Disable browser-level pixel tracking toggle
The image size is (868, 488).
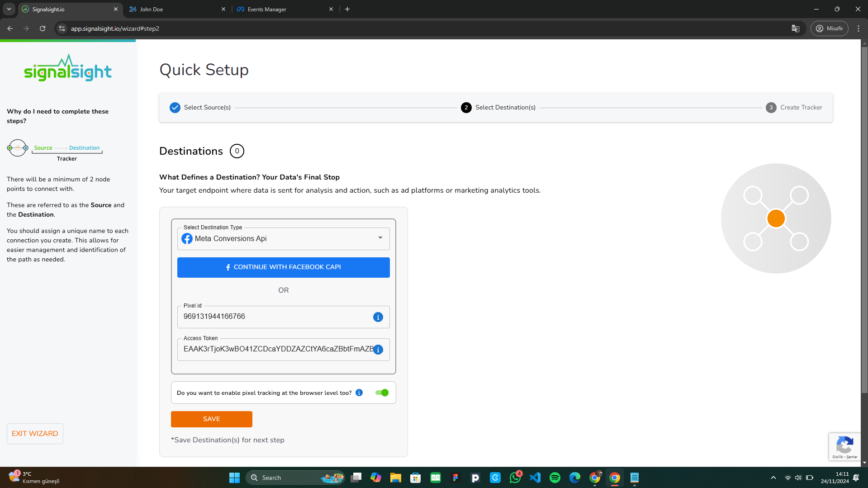pyautogui.click(x=382, y=393)
